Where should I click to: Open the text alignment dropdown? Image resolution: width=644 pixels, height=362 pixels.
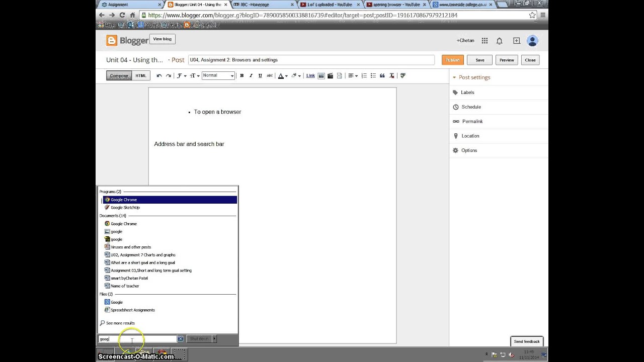click(x=353, y=76)
